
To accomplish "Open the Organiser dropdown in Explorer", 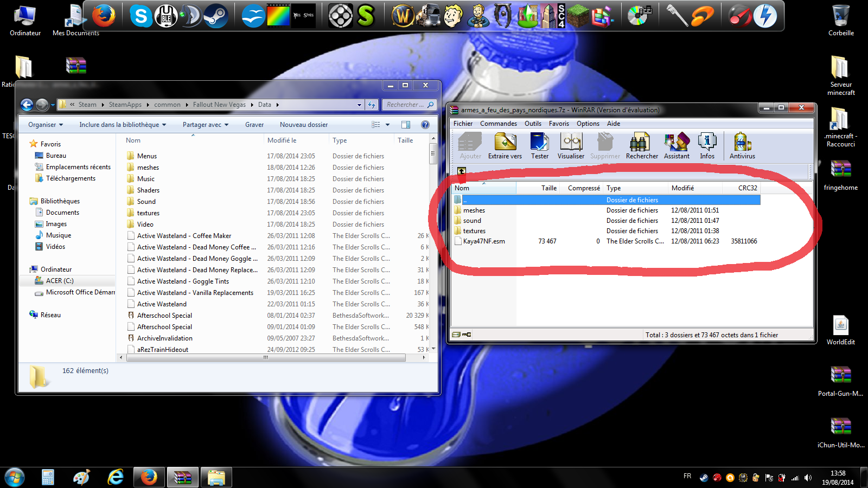I will point(46,125).
